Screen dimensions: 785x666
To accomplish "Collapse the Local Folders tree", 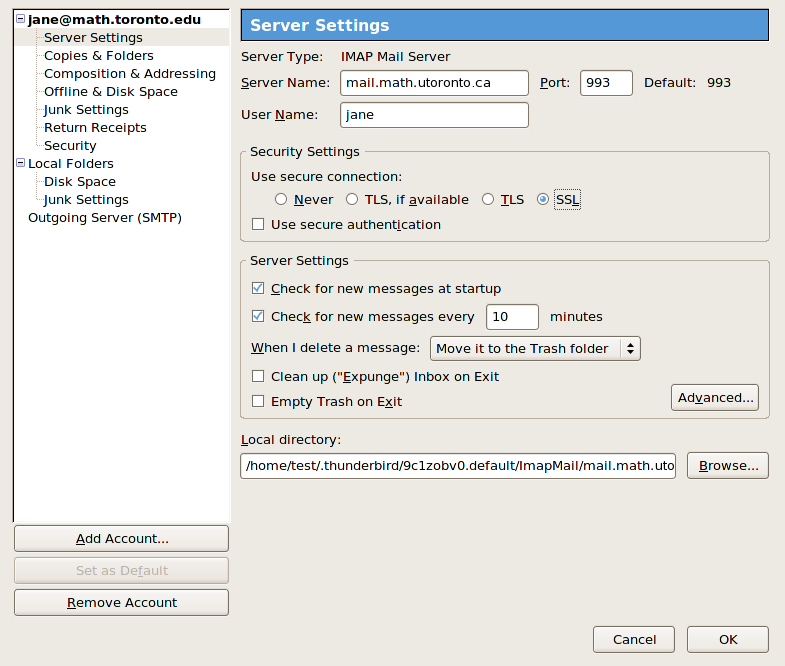I will point(21,163).
